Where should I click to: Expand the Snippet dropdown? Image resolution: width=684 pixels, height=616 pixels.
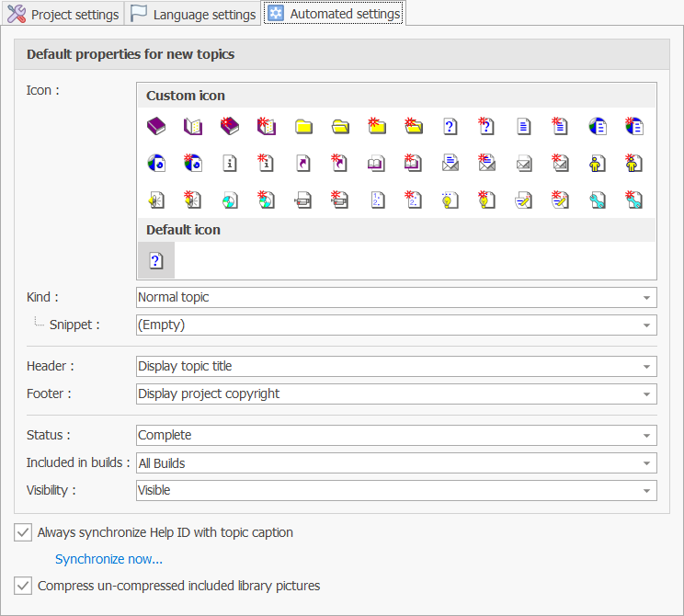(x=648, y=325)
